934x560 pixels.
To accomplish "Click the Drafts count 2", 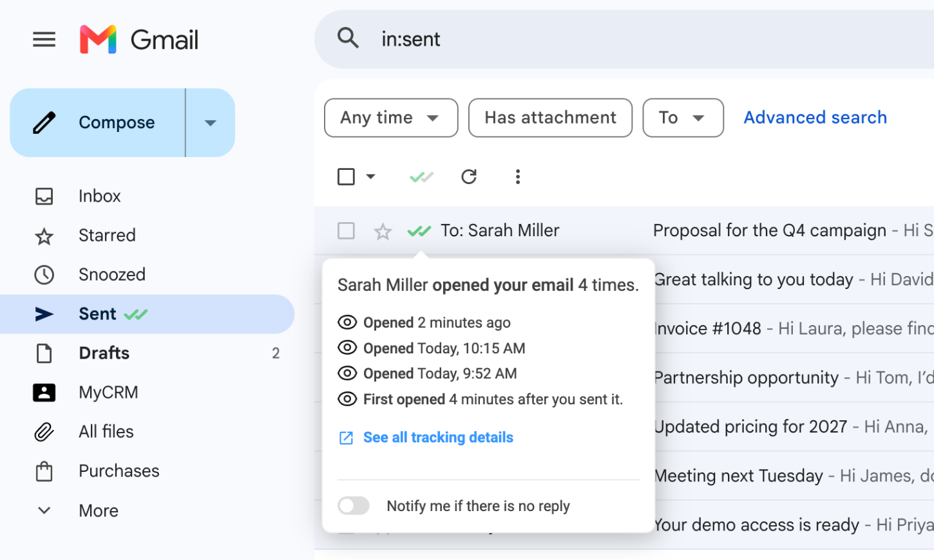I will (276, 353).
